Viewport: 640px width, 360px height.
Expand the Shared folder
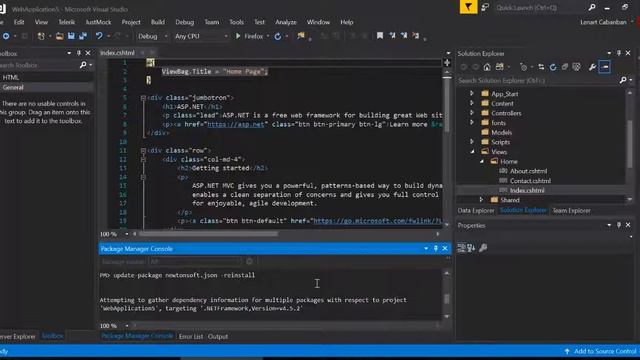(482, 200)
